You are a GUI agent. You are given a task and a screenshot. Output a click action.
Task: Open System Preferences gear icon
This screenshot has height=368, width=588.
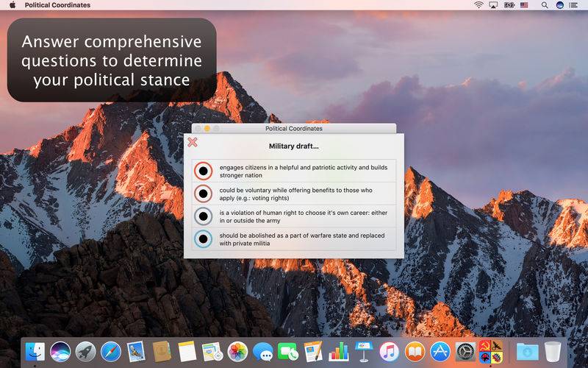coord(465,352)
